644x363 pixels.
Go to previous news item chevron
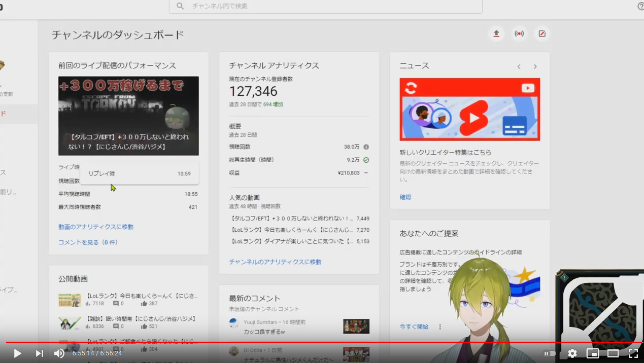pos(519,66)
